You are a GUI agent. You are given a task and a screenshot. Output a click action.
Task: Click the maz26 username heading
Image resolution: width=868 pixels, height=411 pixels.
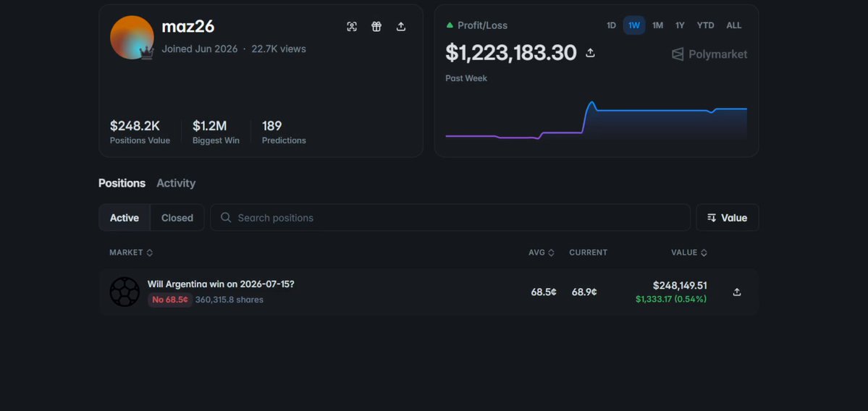(187, 26)
